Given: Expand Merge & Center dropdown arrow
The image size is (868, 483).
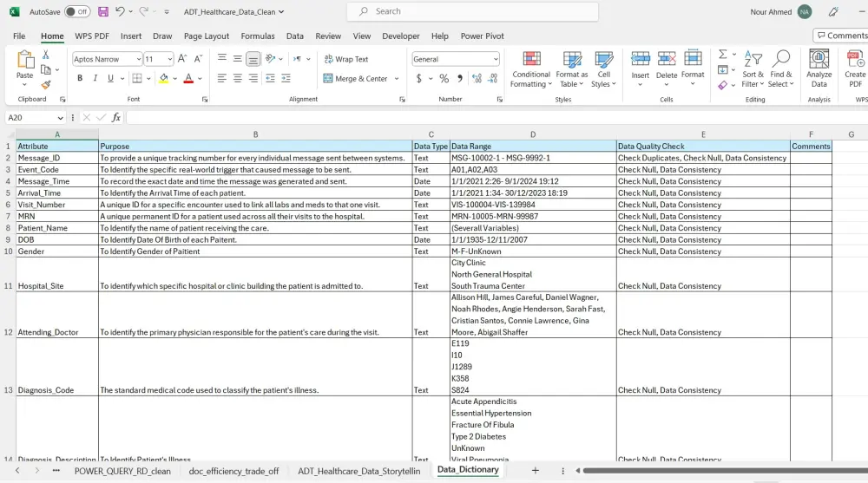Looking at the screenshot, I should pyautogui.click(x=397, y=79).
